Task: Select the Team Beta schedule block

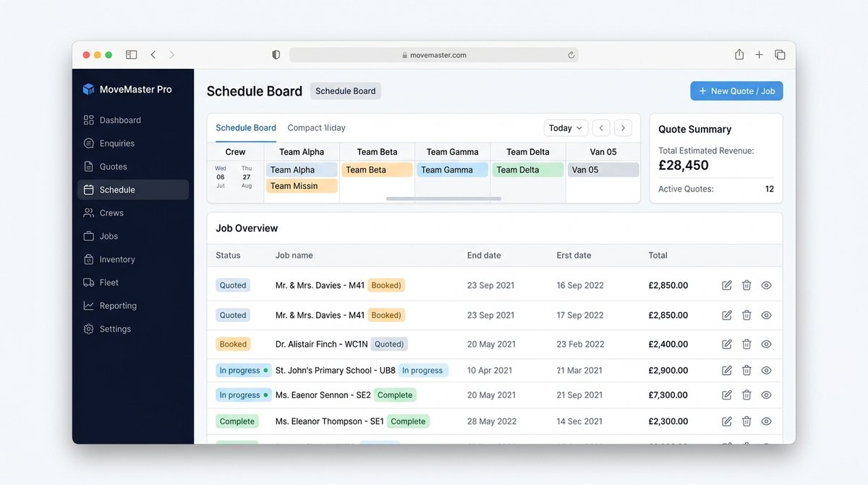Action: (x=378, y=170)
